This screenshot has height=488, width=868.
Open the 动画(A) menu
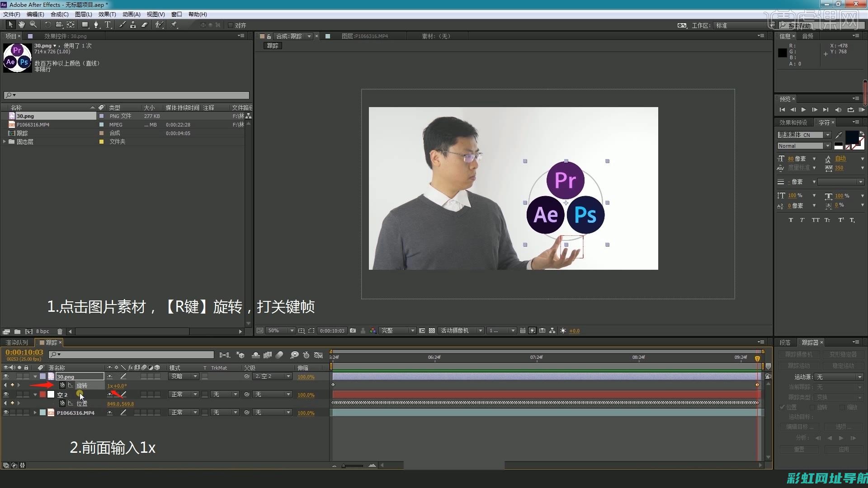coord(131,14)
